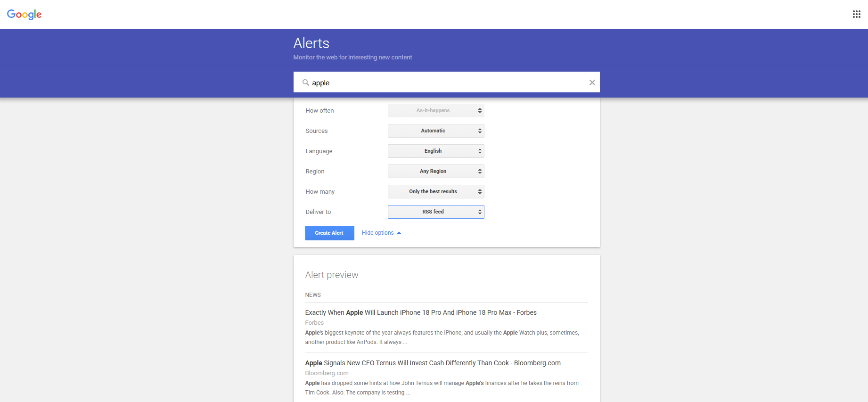Click the Google logo
The height and width of the screenshot is (402, 868).
[x=25, y=15]
